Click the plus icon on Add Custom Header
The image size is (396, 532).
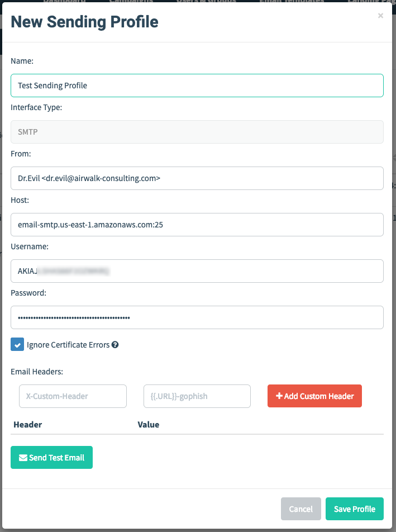click(x=279, y=396)
